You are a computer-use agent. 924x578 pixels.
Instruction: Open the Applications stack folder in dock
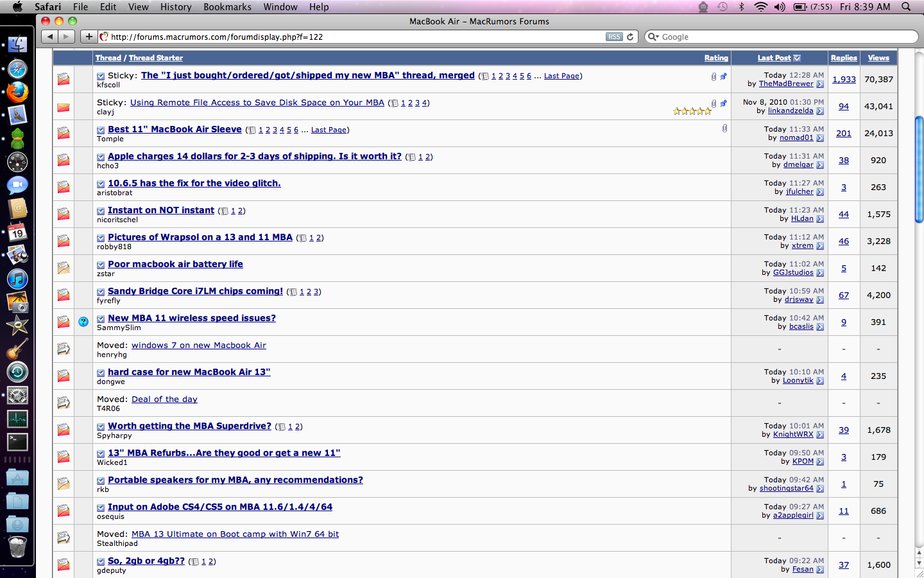tap(17, 477)
